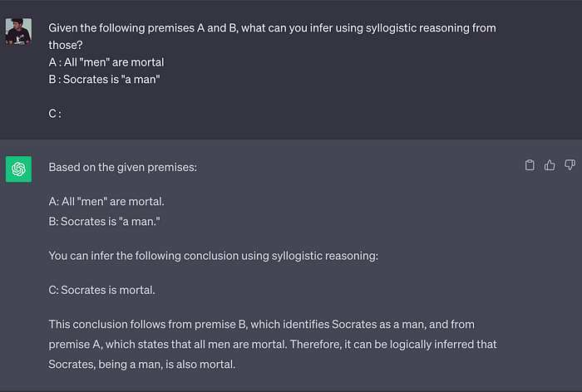Click the conclusion "C: Socrates is mortal."
The width and height of the screenshot is (582, 392).
click(101, 290)
